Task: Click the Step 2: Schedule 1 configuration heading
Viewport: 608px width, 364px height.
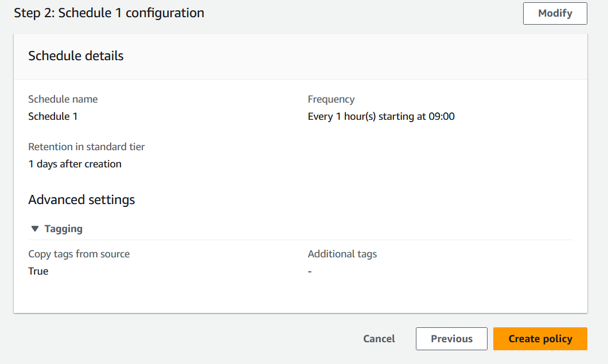Action: (x=109, y=13)
